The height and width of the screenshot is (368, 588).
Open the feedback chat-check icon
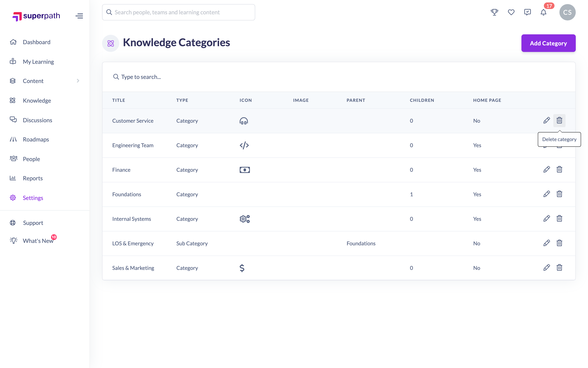(527, 12)
